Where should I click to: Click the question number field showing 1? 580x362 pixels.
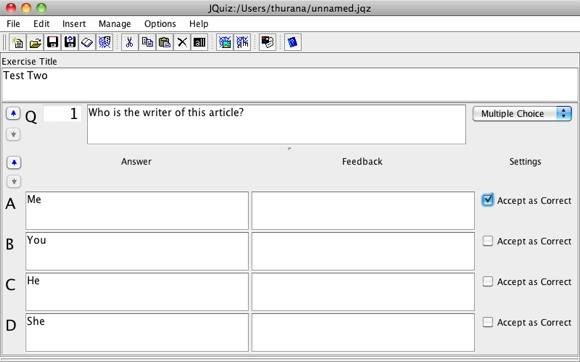pos(62,114)
